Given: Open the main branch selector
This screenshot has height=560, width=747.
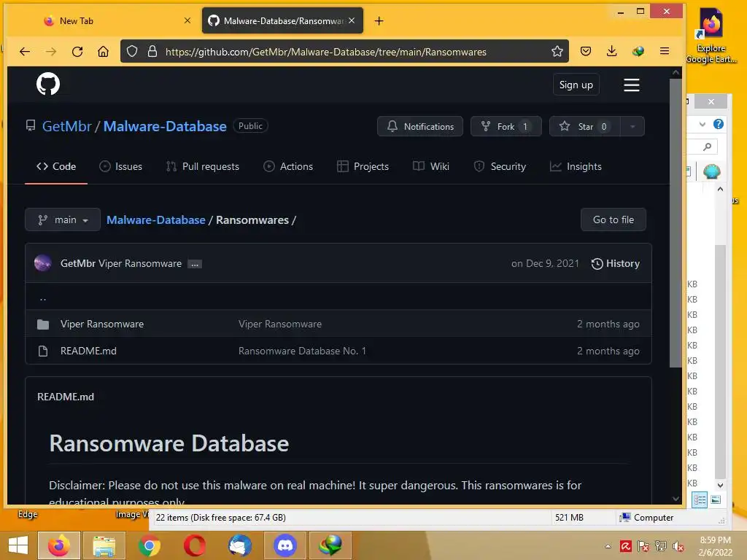Looking at the screenshot, I should pos(63,219).
